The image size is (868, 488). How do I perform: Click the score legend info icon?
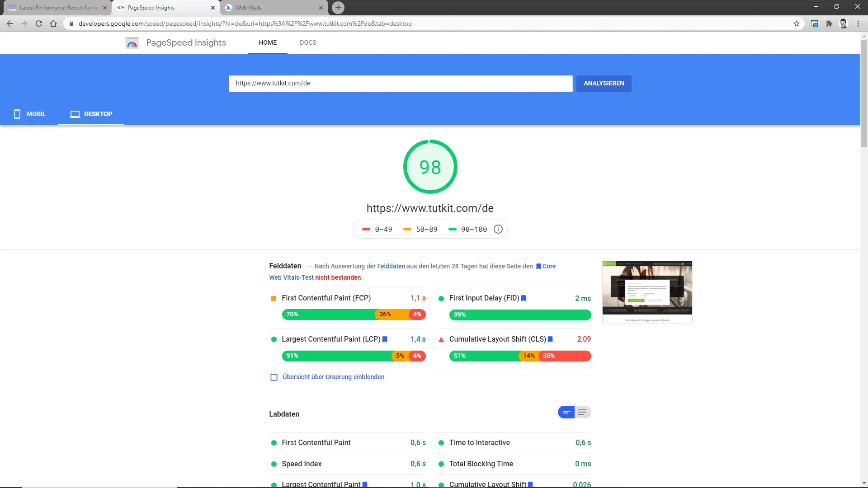coord(498,230)
